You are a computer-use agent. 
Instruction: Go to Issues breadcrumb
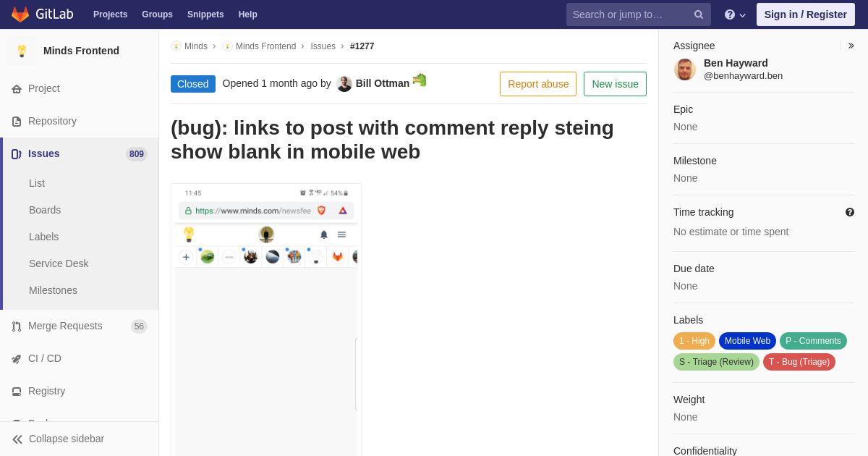[x=323, y=46]
